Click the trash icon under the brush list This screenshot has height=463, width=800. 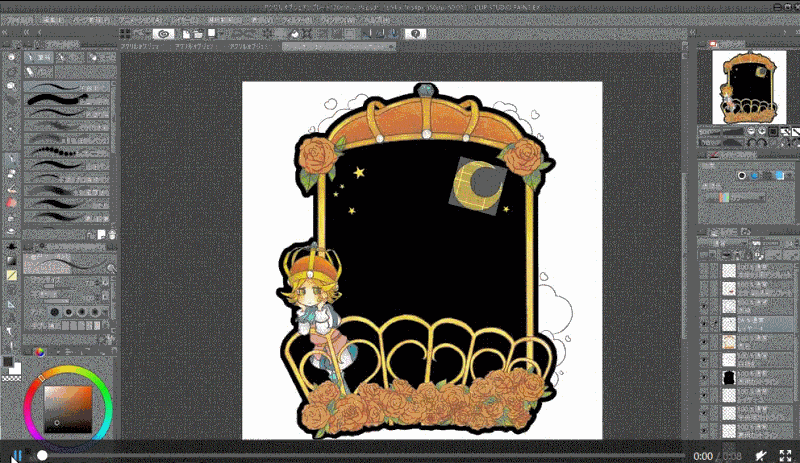coord(112,234)
